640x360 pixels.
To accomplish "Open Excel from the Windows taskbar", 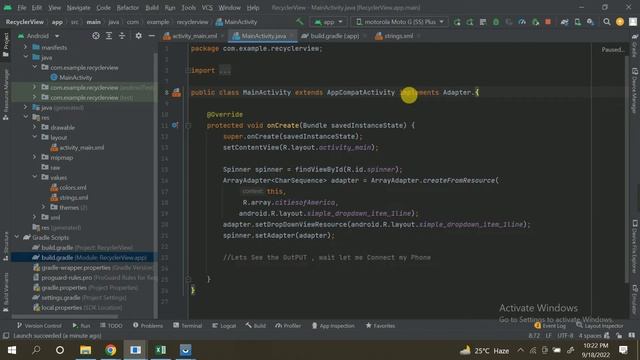I will click(x=161, y=350).
